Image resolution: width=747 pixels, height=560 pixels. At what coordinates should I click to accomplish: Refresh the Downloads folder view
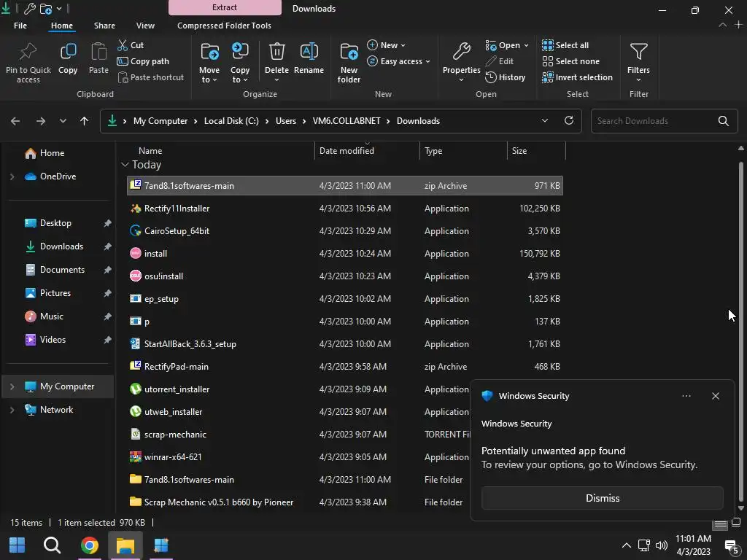[569, 120]
